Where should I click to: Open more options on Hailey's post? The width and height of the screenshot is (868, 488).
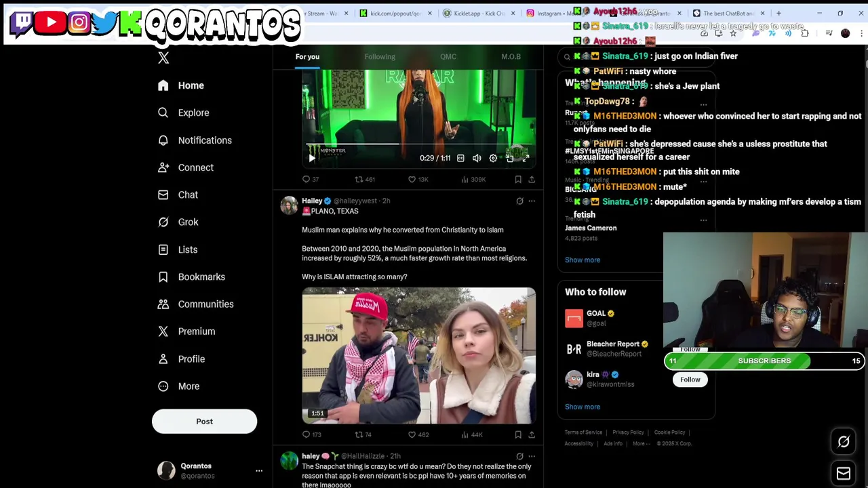(x=532, y=201)
